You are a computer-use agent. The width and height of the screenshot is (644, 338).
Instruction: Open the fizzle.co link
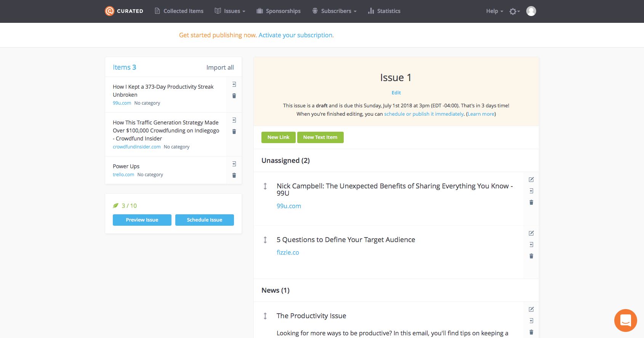tap(288, 252)
